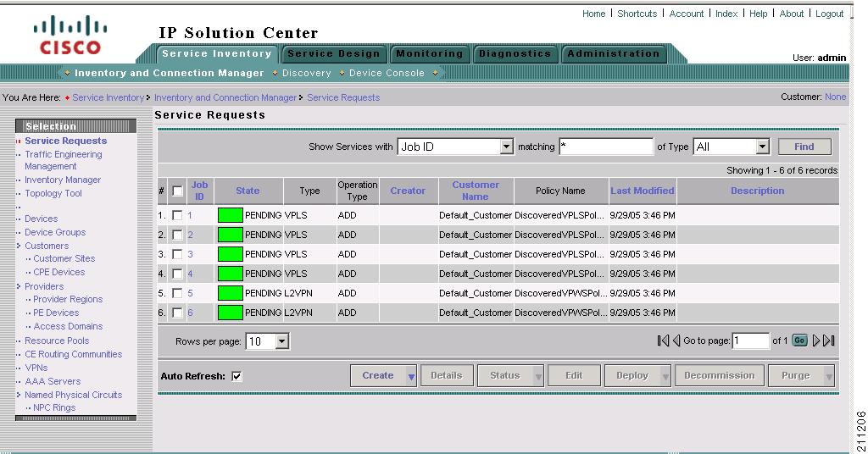This screenshot has width=868, height=454.
Task: Expand the Customers tree node
Action: click(x=19, y=246)
